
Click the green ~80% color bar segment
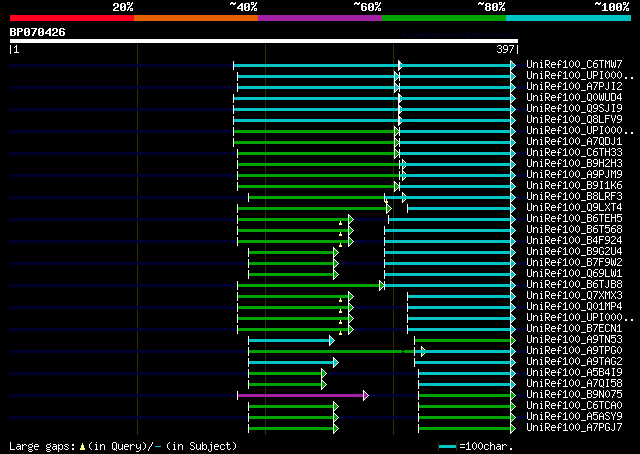(444, 18)
